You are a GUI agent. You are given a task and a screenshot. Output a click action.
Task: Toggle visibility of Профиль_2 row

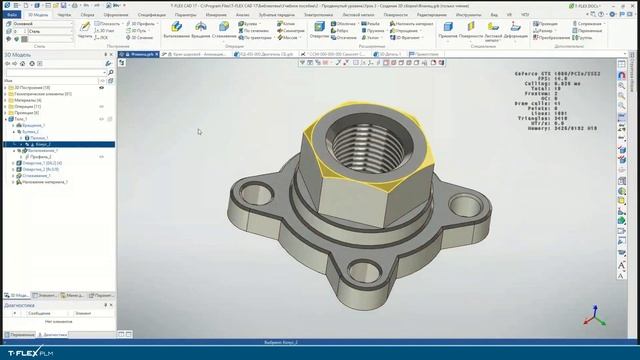click(102, 156)
